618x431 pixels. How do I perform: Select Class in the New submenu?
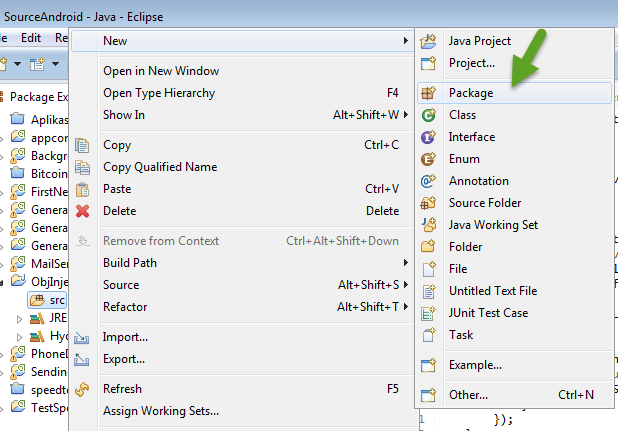(x=514, y=115)
